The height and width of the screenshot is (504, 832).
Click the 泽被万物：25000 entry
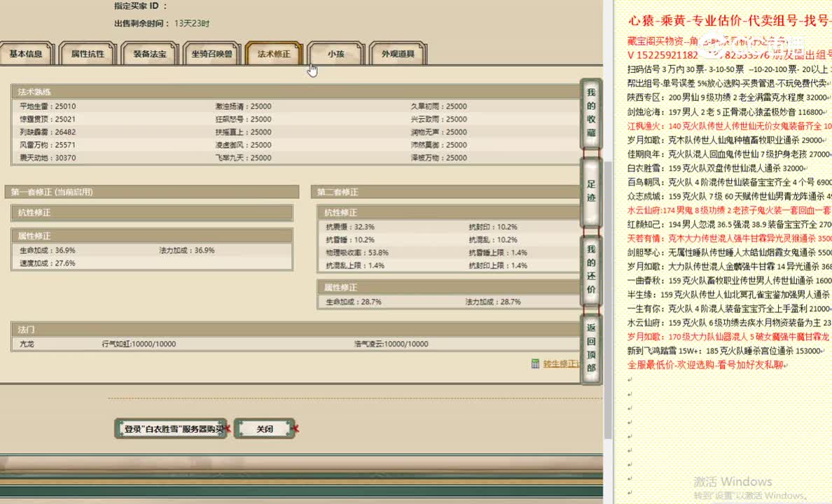coord(439,157)
